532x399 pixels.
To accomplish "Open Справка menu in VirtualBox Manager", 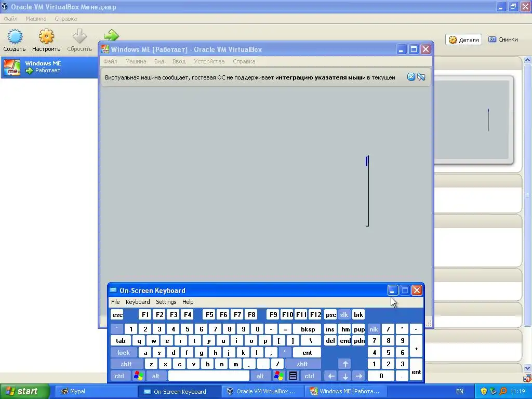I will 66,19.
